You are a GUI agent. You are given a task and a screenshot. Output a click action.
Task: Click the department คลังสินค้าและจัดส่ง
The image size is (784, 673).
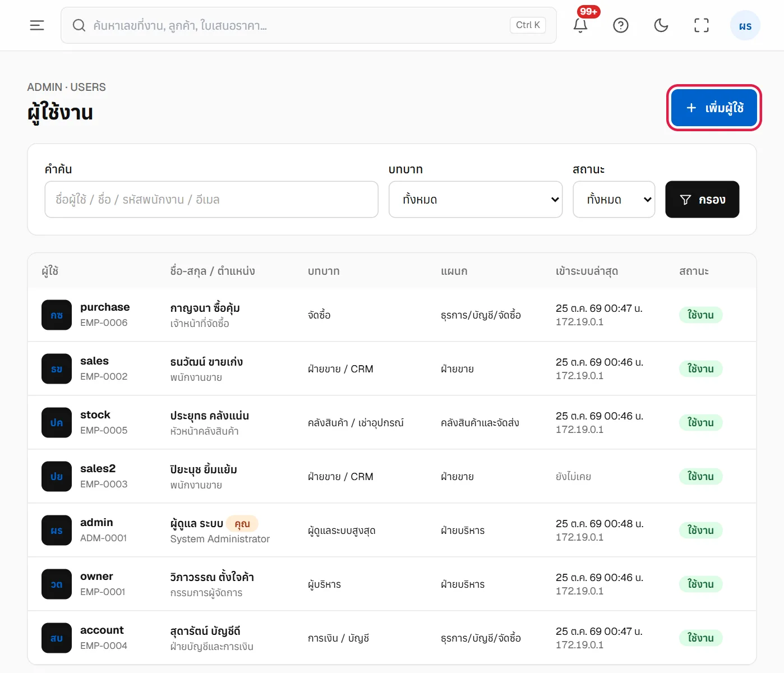(480, 423)
